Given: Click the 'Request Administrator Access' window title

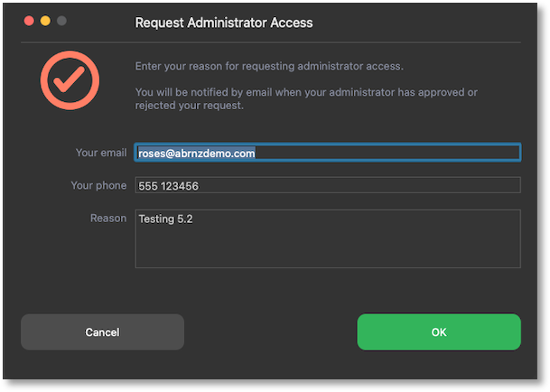Looking at the screenshot, I should point(224,23).
